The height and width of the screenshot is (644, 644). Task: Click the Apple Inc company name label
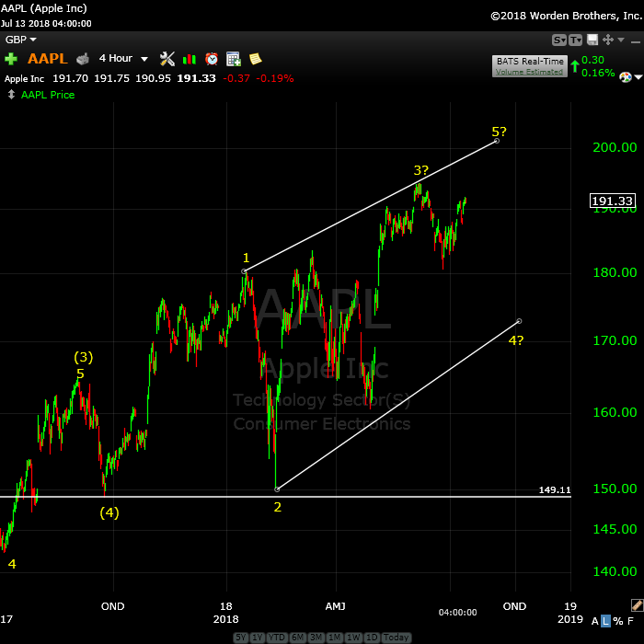pos(24,78)
